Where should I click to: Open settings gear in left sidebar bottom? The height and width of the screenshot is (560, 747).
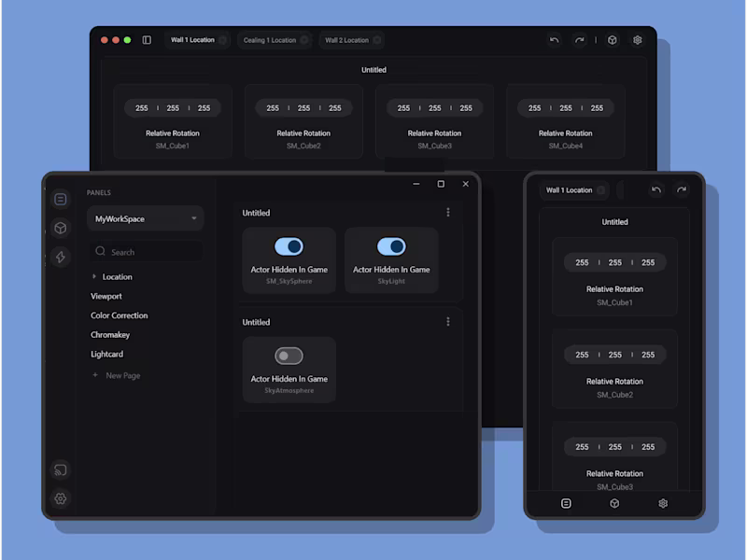coord(61,498)
